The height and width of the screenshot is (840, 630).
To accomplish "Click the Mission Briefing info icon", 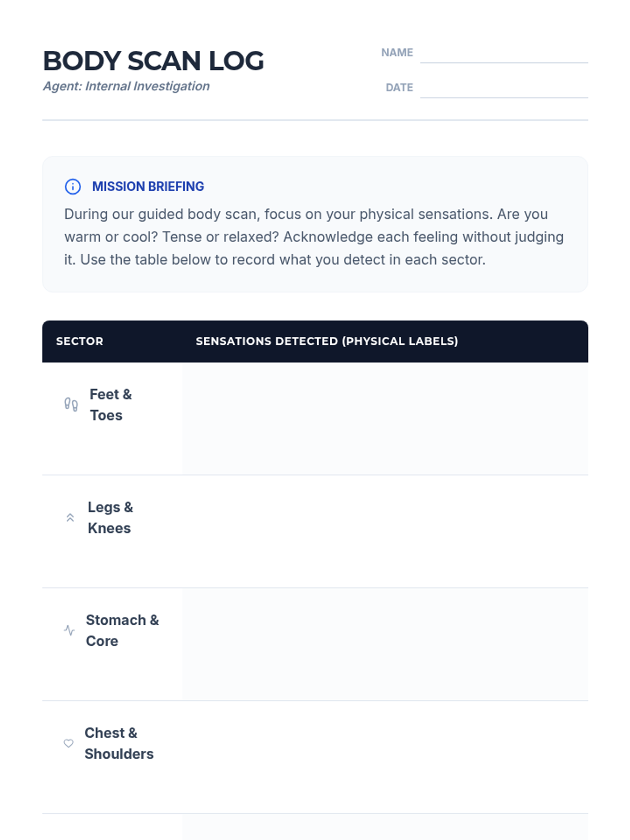I will pyautogui.click(x=72, y=186).
